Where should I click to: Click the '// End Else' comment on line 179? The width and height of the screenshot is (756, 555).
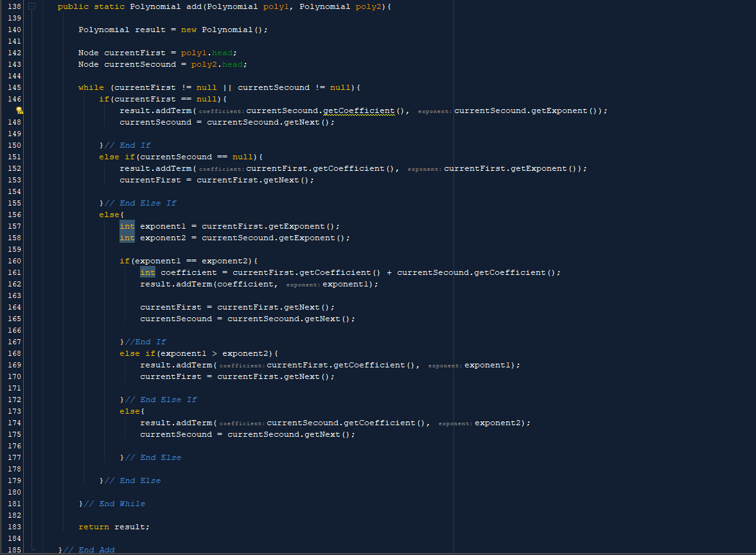132,480
